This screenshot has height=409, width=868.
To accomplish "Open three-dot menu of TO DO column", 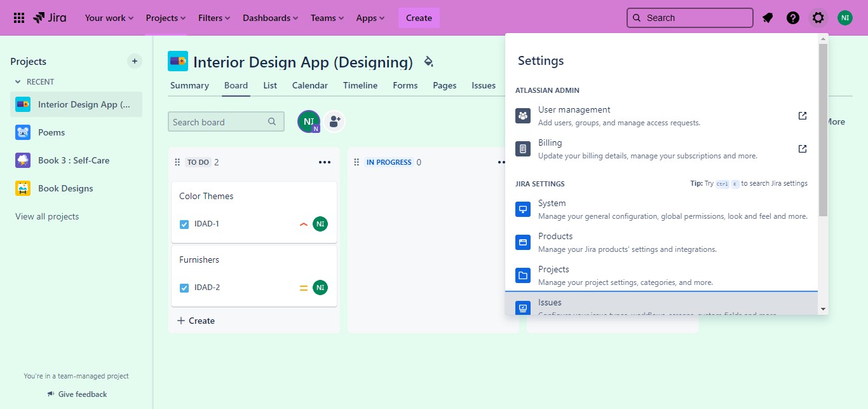I will point(324,162).
